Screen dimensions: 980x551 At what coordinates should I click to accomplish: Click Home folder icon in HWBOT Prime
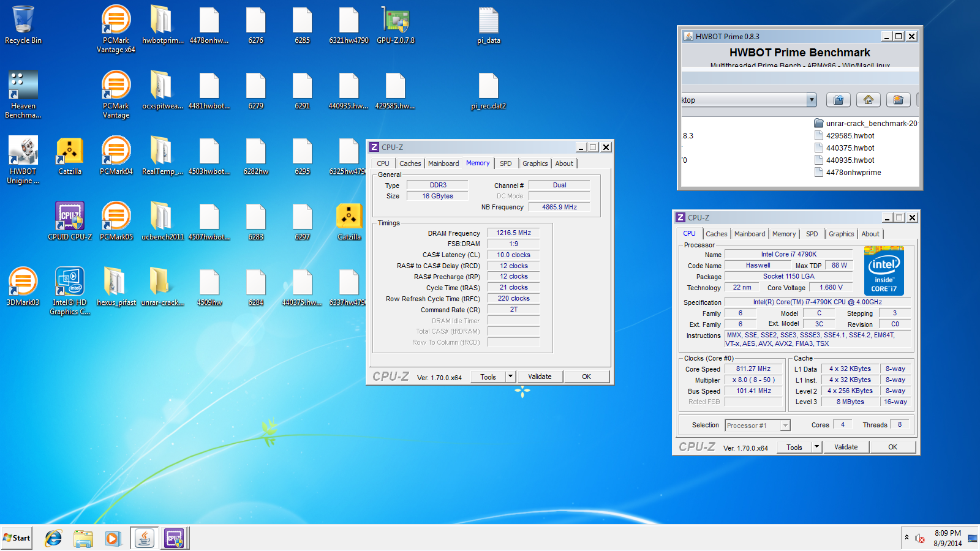pyautogui.click(x=869, y=100)
